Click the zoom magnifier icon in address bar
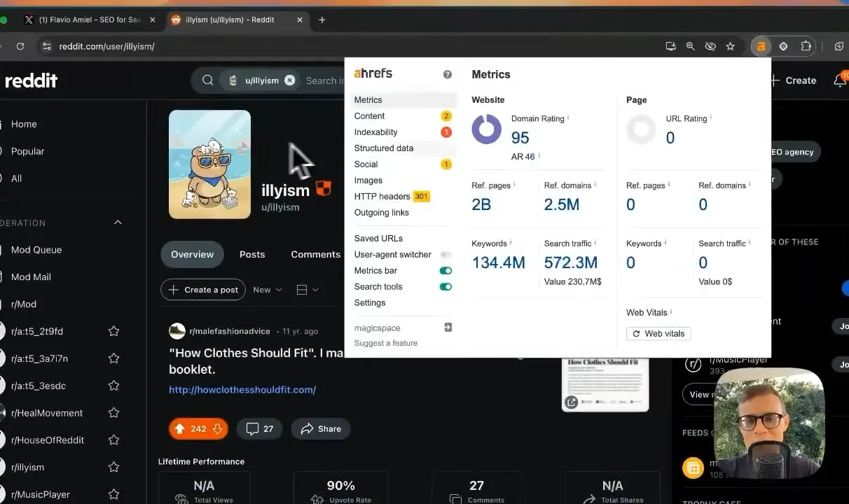The width and height of the screenshot is (849, 504). tap(691, 46)
